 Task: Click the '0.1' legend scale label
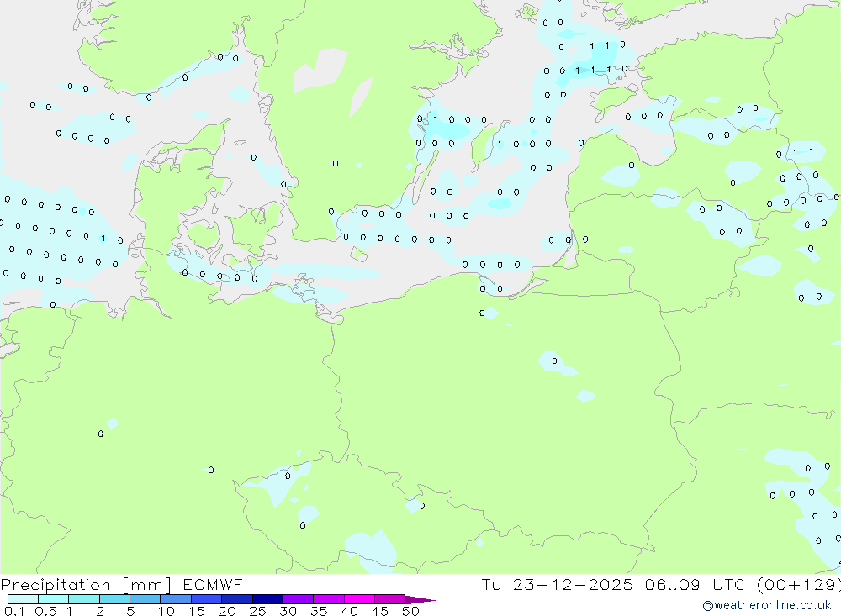click(x=14, y=611)
